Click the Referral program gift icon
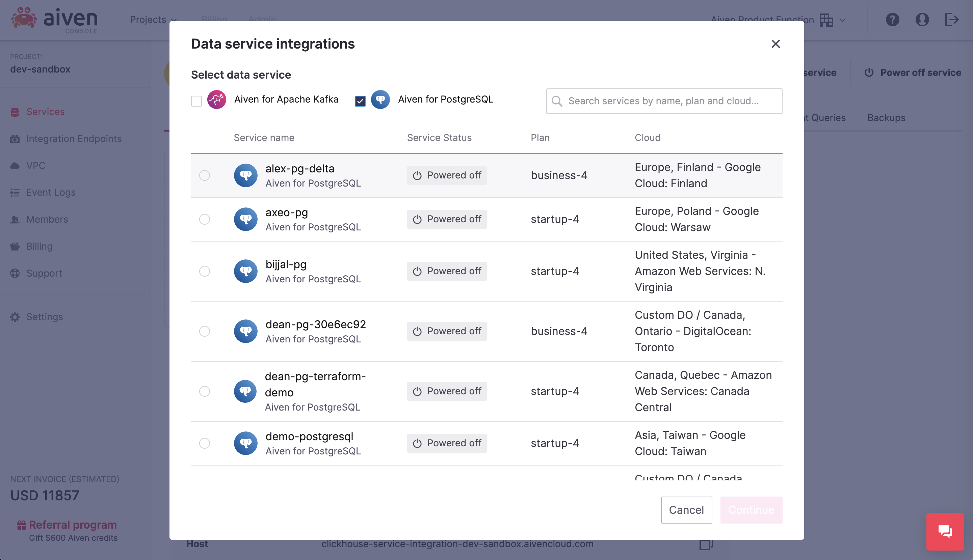 click(x=22, y=525)
